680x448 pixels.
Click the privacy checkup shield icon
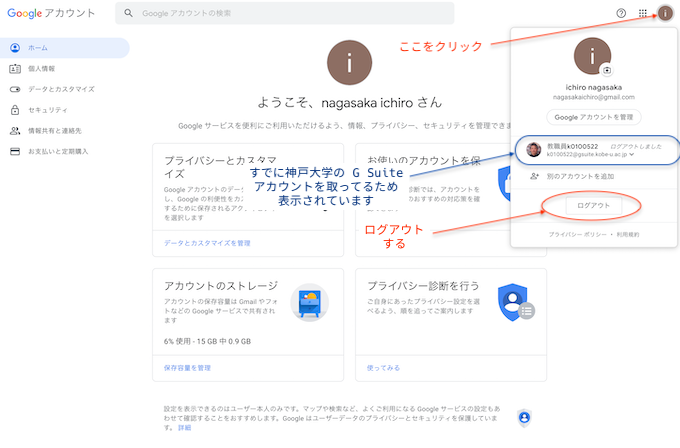click(516, 302)
